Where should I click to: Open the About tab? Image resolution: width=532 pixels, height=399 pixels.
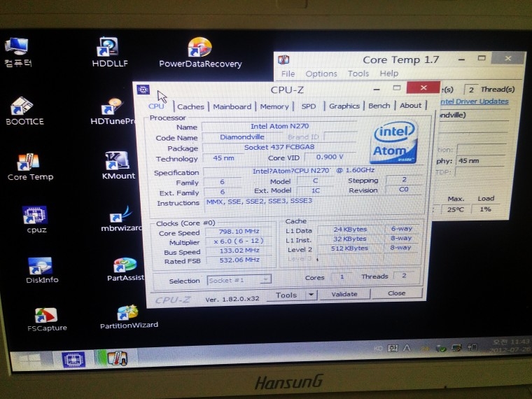point(410,105)
